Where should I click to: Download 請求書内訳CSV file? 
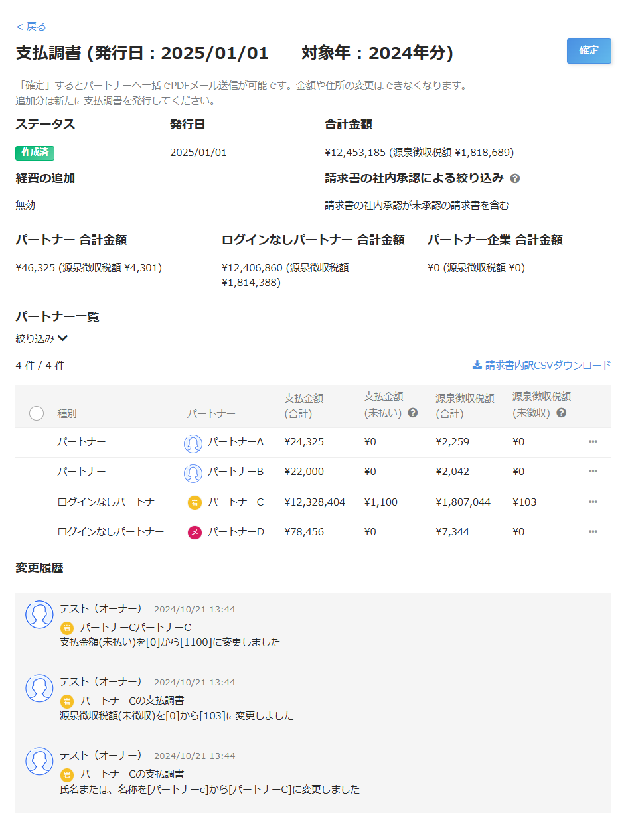pyautogui.click(x=542, y=365)
